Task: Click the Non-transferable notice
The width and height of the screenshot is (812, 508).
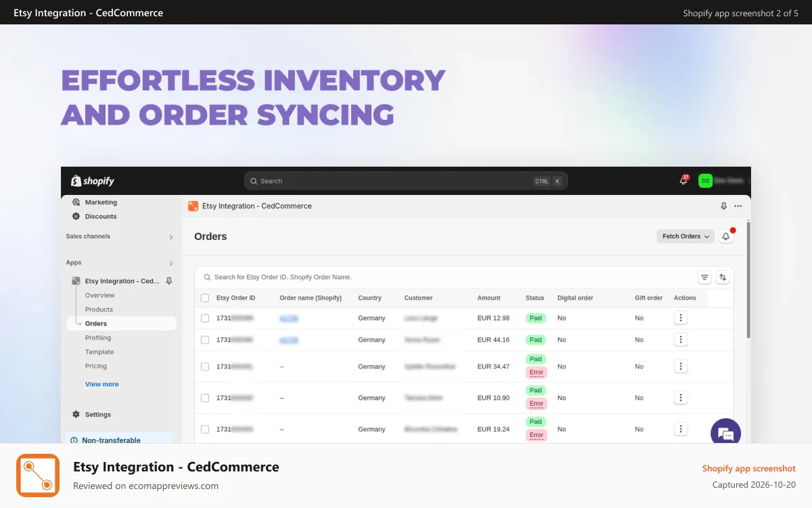Action: 118,439
